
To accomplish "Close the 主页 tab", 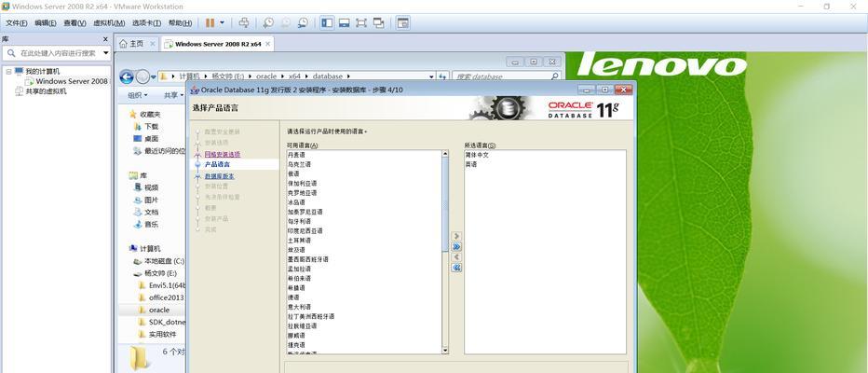I will [x=153, y=43].
